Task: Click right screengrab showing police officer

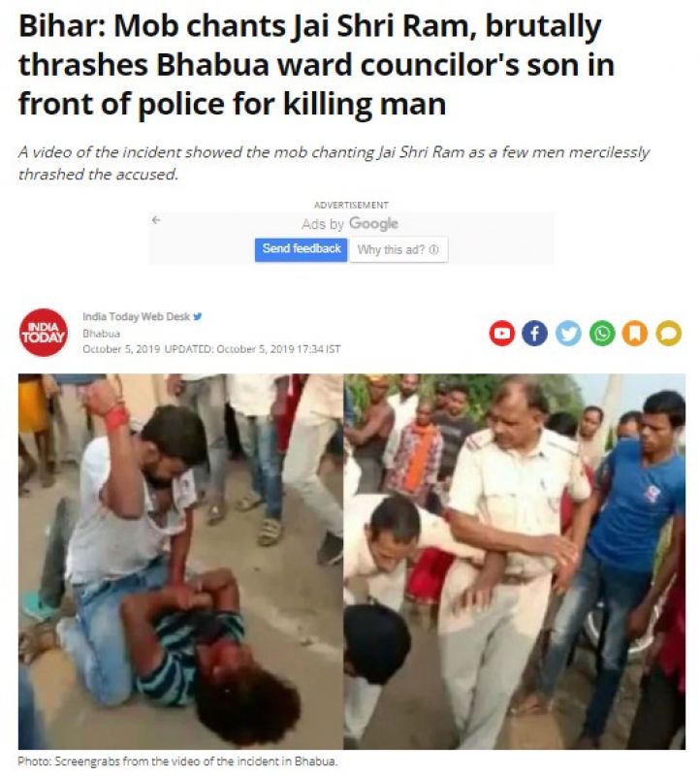Action: tap(515, 562)
